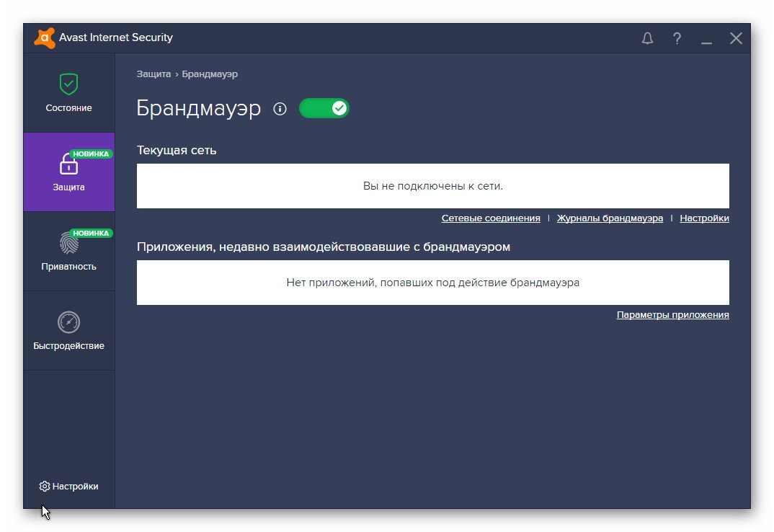Click the НОВИНКА badge on Защита
774x532 pixels.
coord(91,154)
